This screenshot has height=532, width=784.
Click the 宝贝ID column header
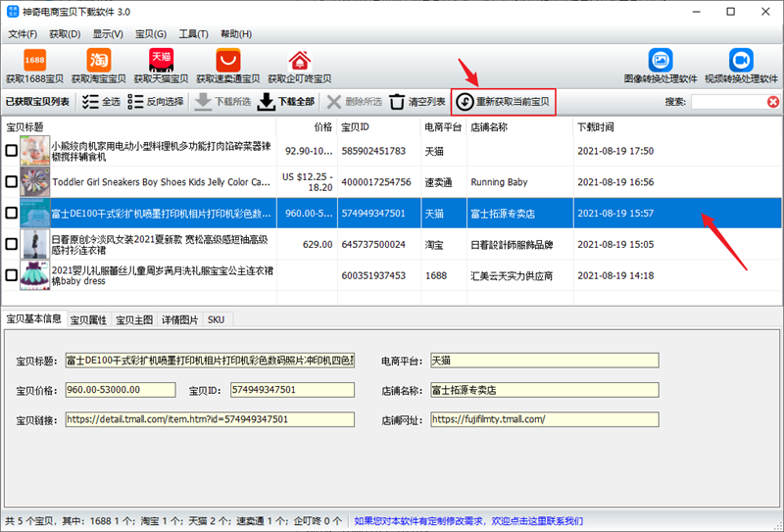pyautogui.click(x=379, y=127)
